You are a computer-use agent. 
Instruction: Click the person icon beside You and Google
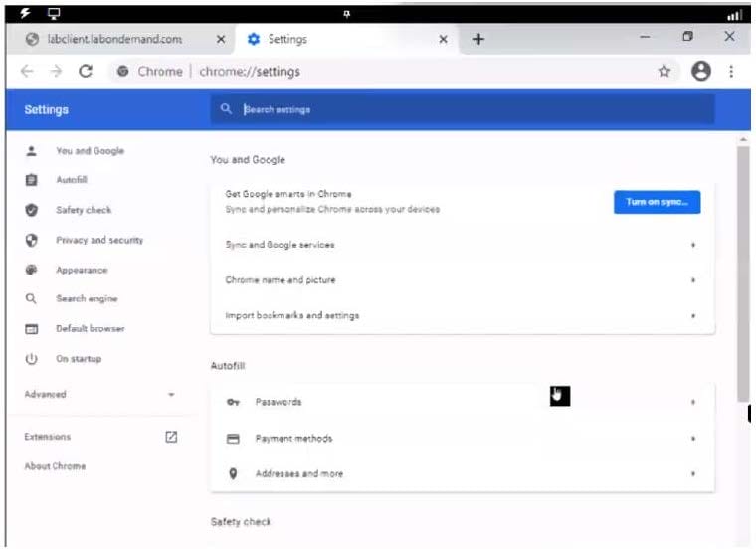click(32, 151)
